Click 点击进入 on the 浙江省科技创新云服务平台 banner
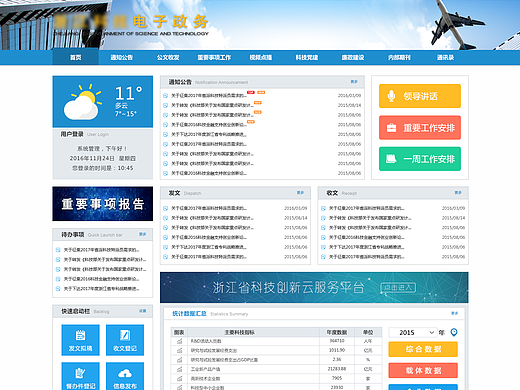 [398, 288]
